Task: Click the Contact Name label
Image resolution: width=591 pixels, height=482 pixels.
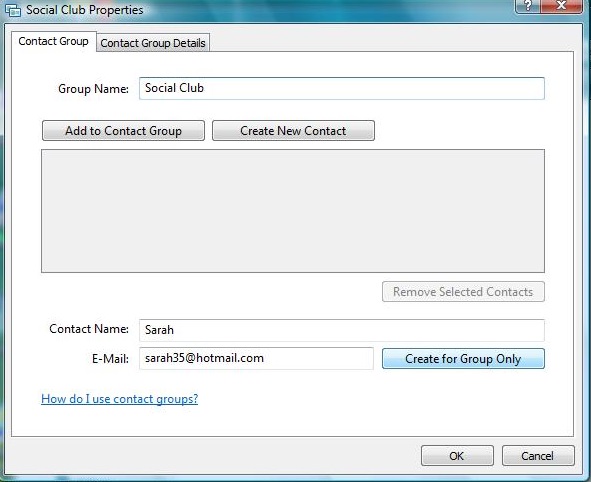Action: pos(89,329)
